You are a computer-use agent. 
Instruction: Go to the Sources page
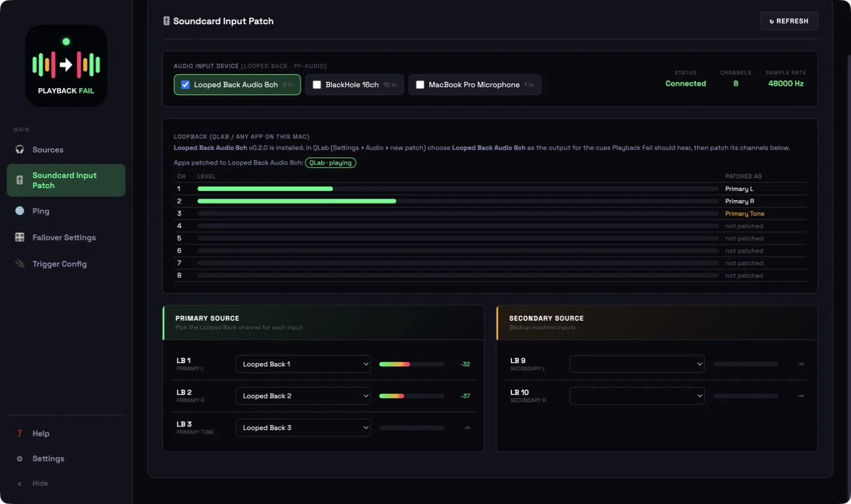(x=66, y=149)
